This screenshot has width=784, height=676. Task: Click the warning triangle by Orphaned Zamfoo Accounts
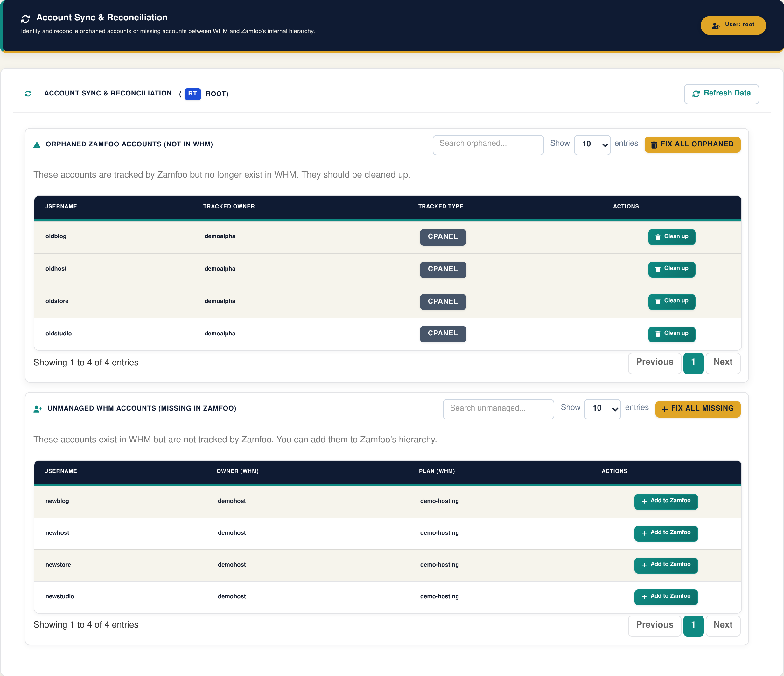point(37,145)
